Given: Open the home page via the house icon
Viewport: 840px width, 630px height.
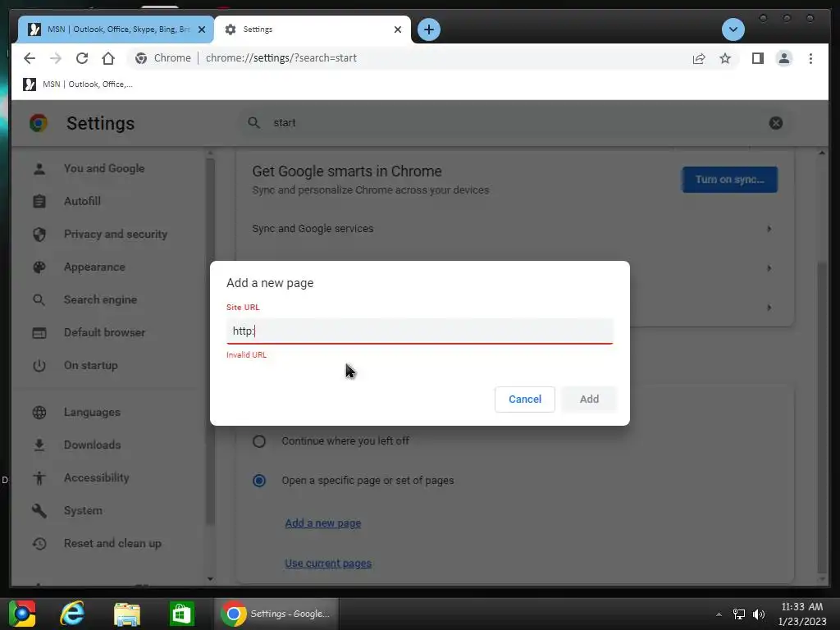Looking at the screenshot, I should 108,58.
